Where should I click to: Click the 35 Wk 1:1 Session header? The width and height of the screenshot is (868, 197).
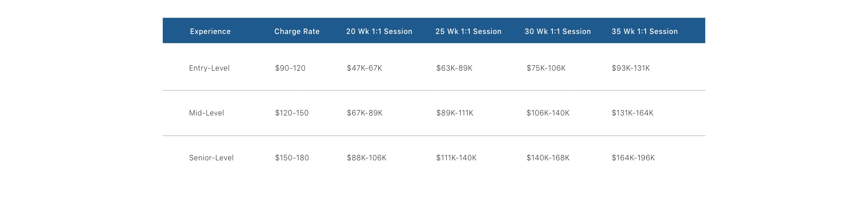pyautogui.click(x=644, y=31)
